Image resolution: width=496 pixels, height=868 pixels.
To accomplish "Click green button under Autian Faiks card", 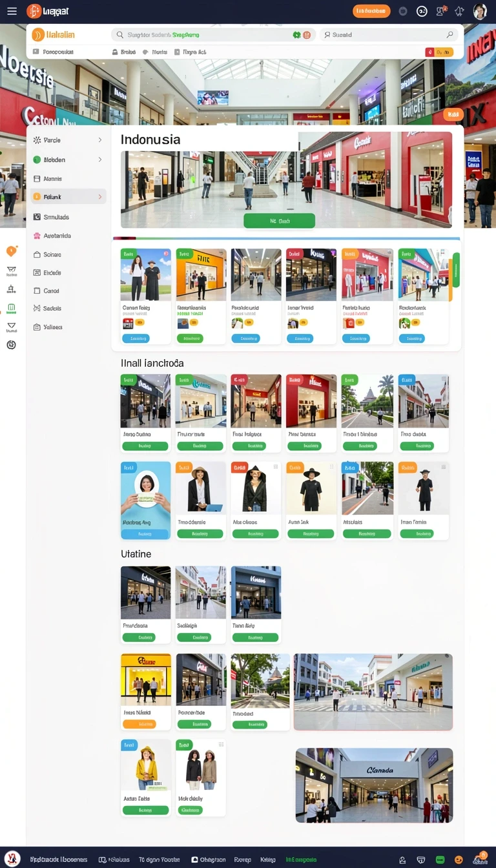I will click(x=145, y=810).
